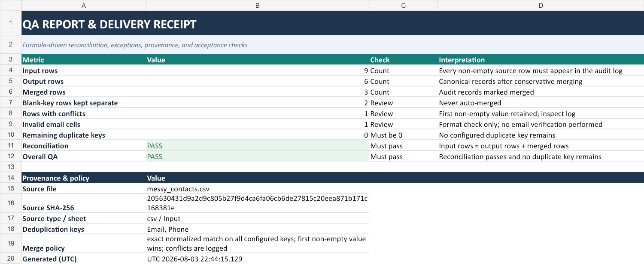Click the SHA-256 hash value cell
This screenshot has height=264, width=644.
pyautogui.click(x=258, y=203)
